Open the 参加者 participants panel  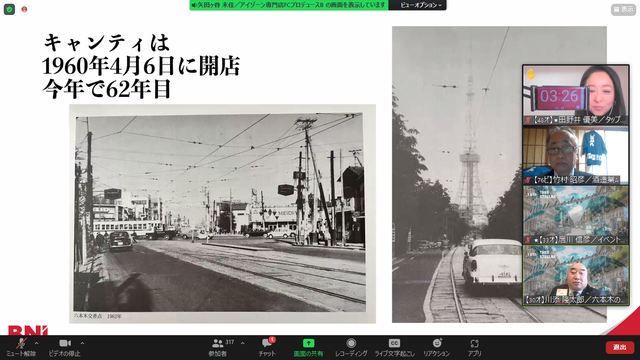pyautogui.click(x=218, y=348)
